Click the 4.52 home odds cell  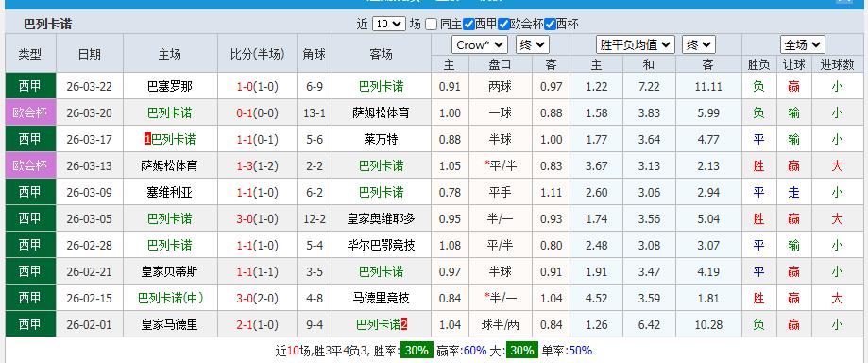pyautogui.click(x=596, y=298)
